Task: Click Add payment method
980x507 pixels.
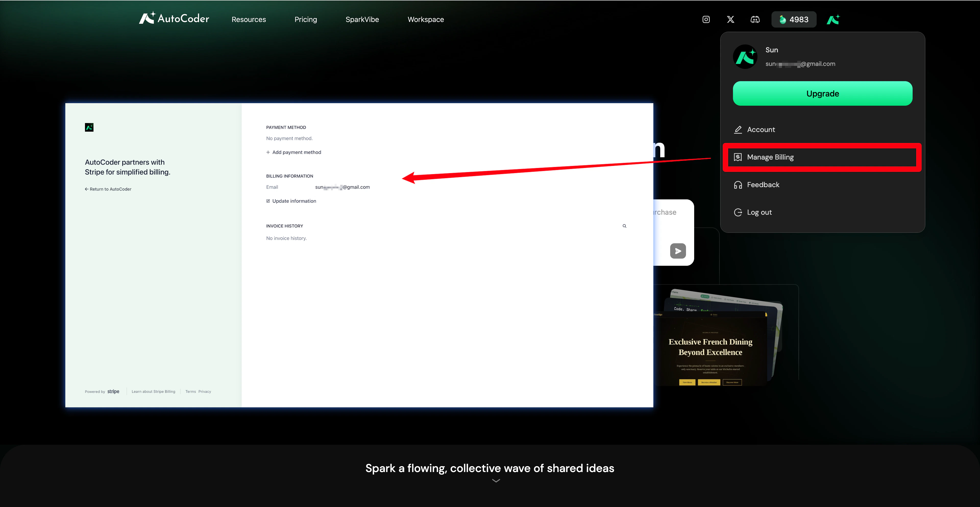Action: (294, 152)
